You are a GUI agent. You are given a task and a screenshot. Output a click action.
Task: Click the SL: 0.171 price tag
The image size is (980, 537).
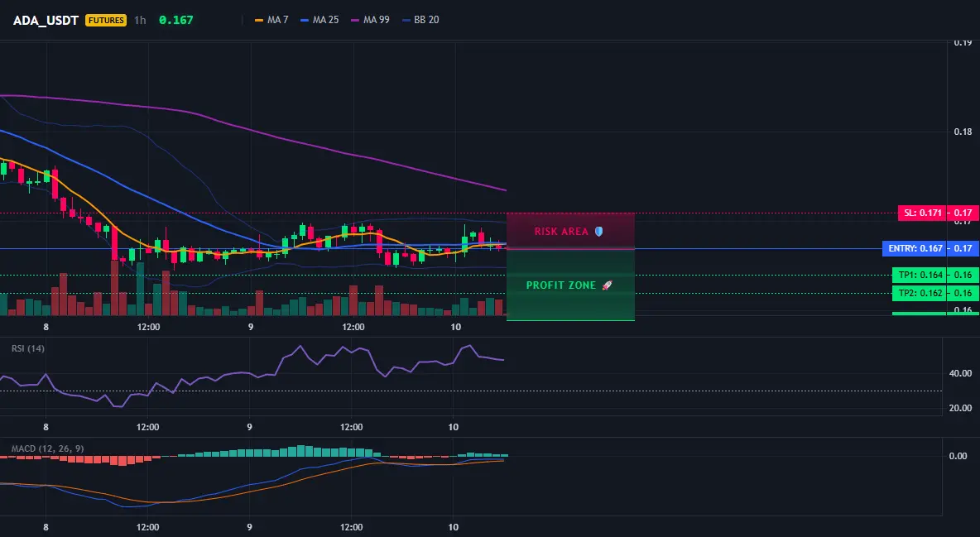click(x=922, y=213)
